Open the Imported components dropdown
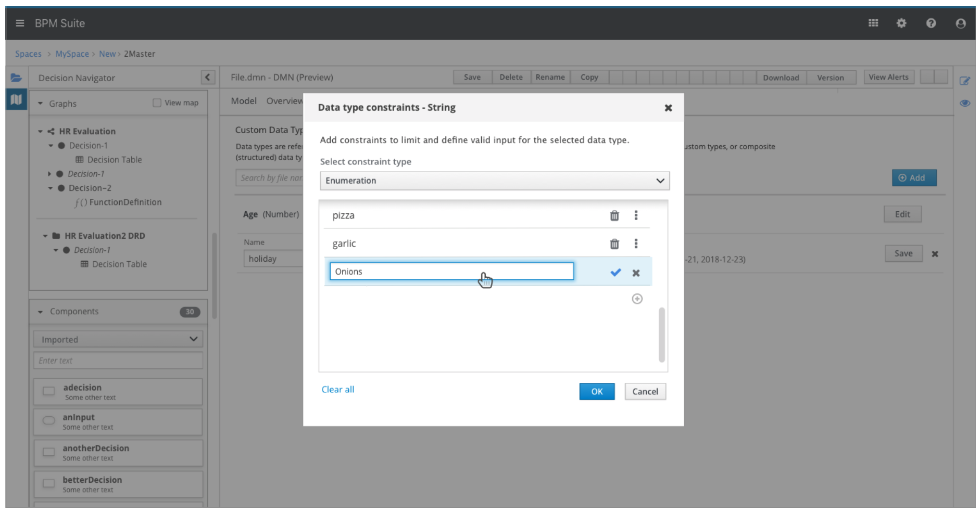This screenshot has width=980, height=513. [118, 339]
